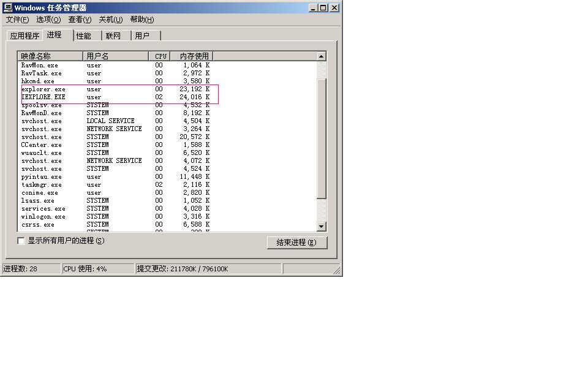
Task: Sort by 内存使用 column header
Action: pos(192,56)
